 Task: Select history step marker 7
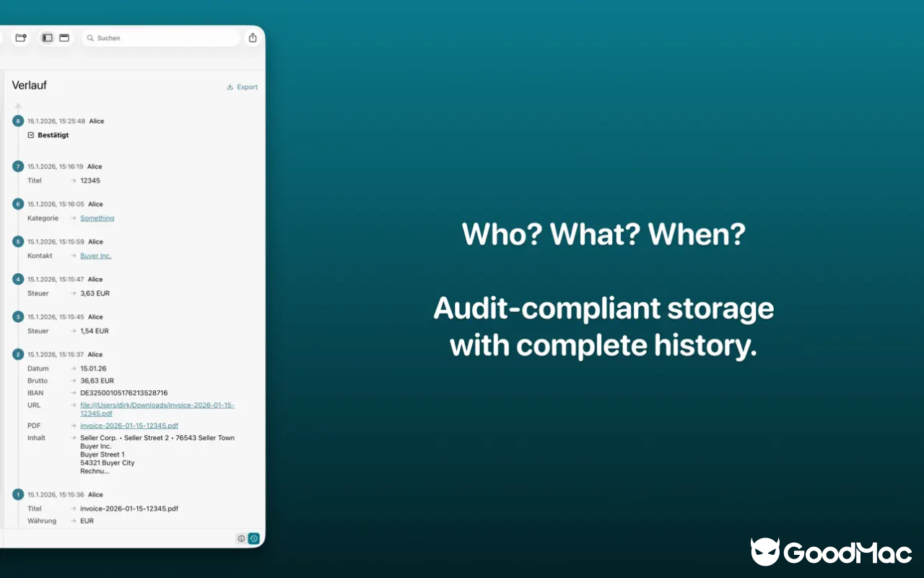coord(18,166)
